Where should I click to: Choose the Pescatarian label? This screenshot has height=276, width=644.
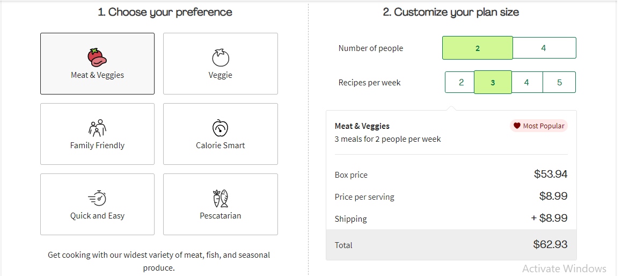pyautogui.click(x=221, y=216)
